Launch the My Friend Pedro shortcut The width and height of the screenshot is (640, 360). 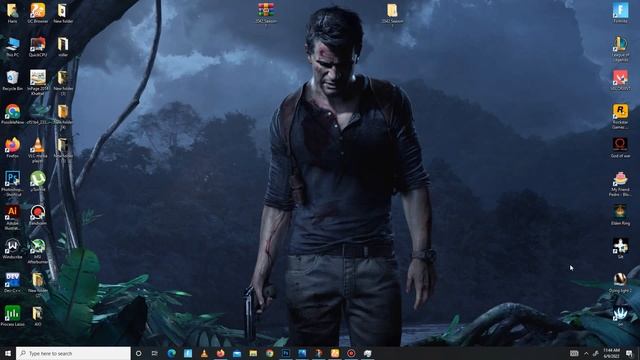click(x=620, y=184)
